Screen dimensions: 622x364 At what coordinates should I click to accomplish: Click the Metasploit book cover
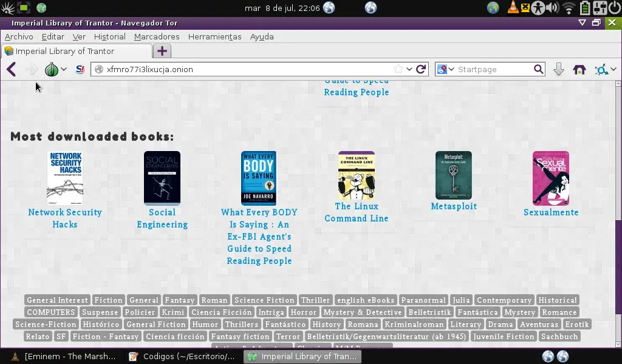(x=454, y=175)
